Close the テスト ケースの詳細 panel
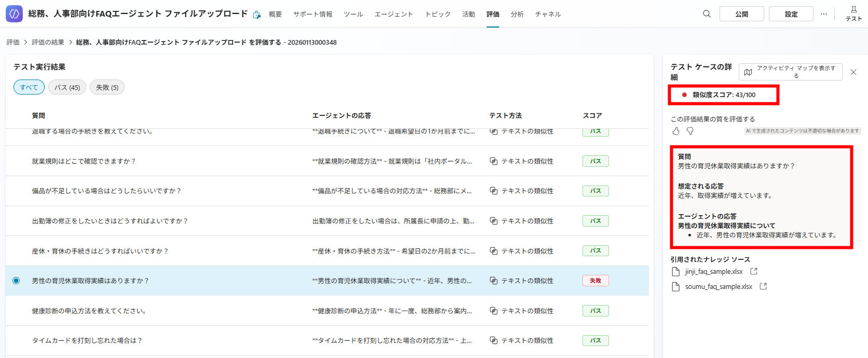The height and width of the screenshot is (358, 868). [x=853, y=72]
